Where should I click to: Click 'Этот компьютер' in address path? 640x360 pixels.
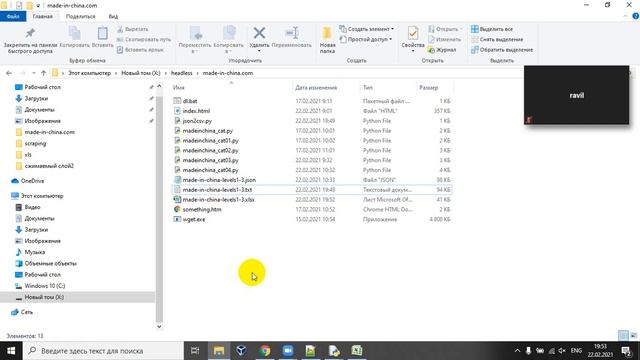pyautogui.click(x=89, y=73)
